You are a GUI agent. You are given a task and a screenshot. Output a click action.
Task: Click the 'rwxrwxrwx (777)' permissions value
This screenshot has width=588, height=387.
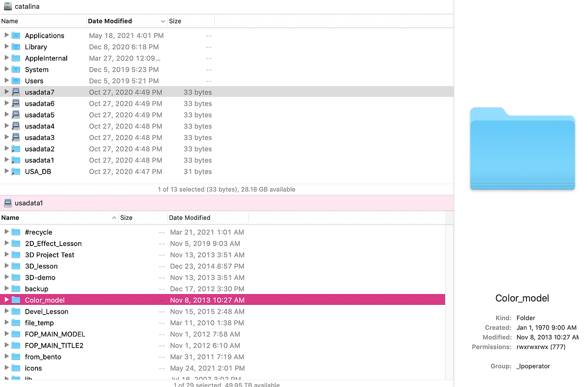point(541,347)
